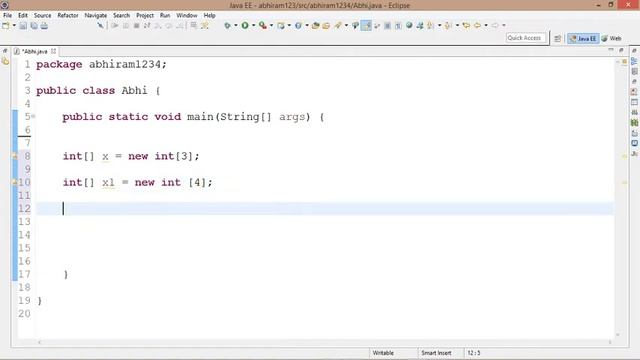Click the 'Writable' status bar entry

tap(383, 353)
